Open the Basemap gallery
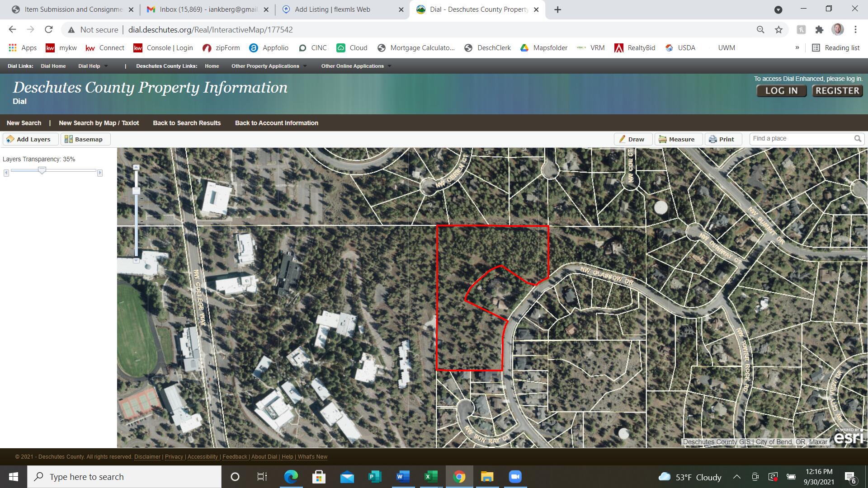 pyautogui.click(x=84, y=139)
